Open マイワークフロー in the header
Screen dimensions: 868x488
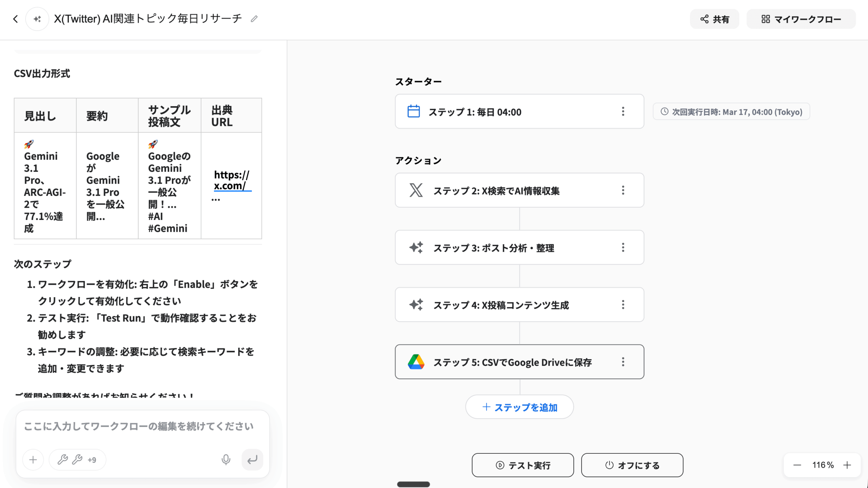pos(801,19)
